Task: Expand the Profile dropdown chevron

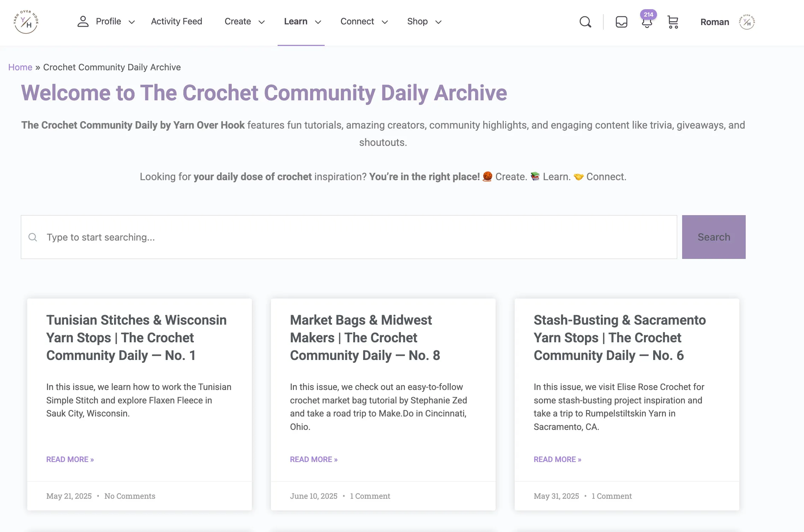Action: point(132,22)
